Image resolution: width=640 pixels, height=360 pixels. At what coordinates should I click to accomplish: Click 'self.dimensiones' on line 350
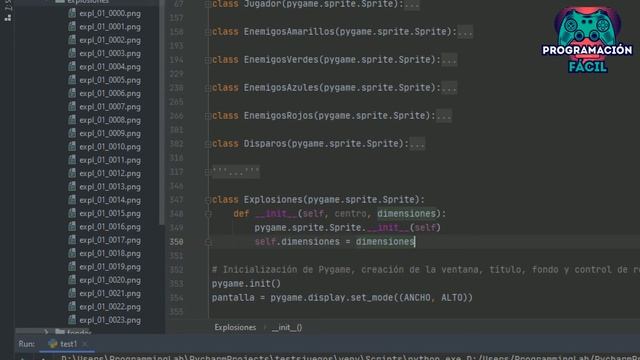[x=297, y=242]
